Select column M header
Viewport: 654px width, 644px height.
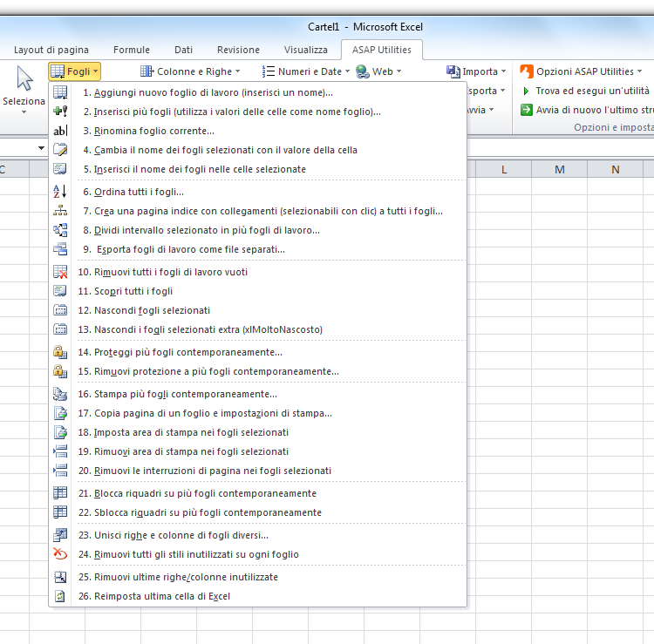click(559, 169)
